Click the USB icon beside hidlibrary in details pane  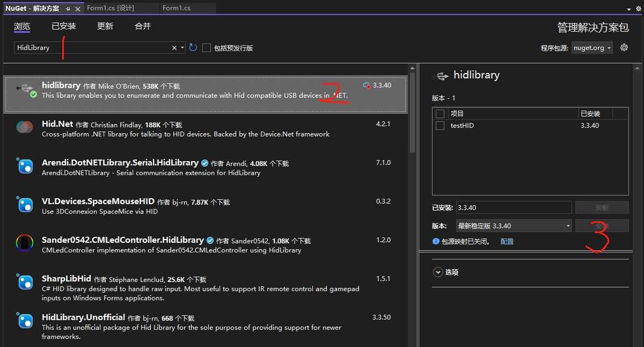[441, 76]
